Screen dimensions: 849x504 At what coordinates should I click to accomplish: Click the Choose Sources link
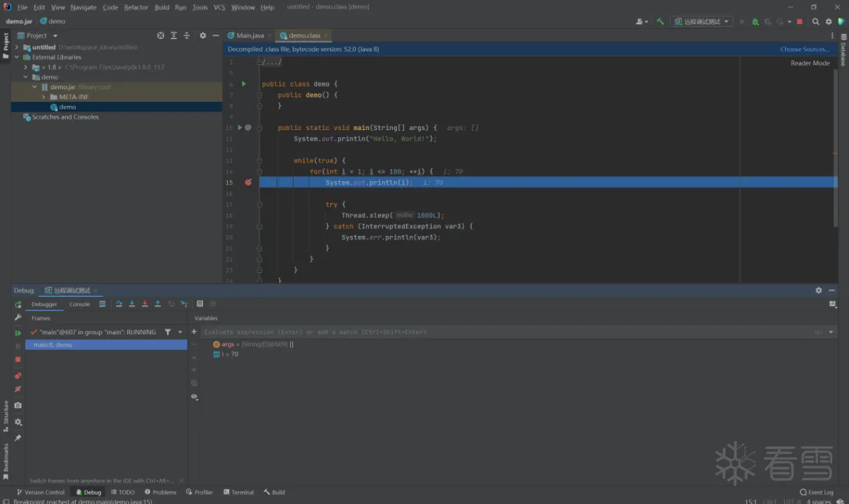point(804,49)
